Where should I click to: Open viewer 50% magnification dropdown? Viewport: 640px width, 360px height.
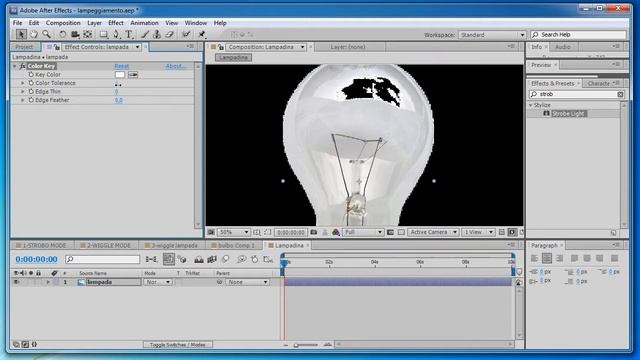(x=233, y=232)
